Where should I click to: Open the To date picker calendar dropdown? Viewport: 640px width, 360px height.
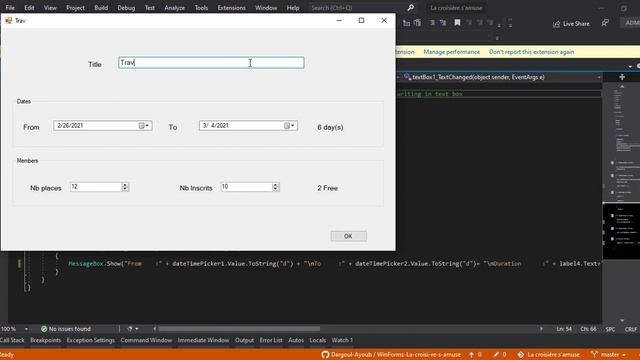click(x=289, y=126)
